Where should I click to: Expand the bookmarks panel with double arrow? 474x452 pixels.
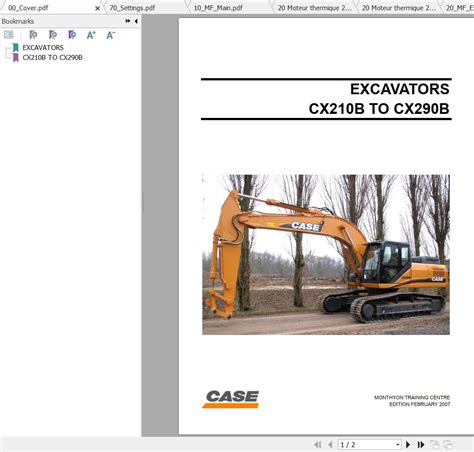128,21
